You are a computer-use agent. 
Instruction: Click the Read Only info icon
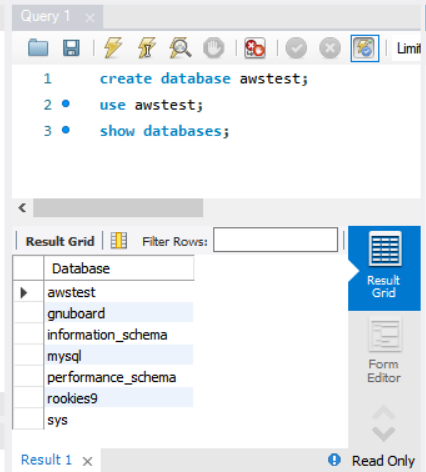point(334,460)
